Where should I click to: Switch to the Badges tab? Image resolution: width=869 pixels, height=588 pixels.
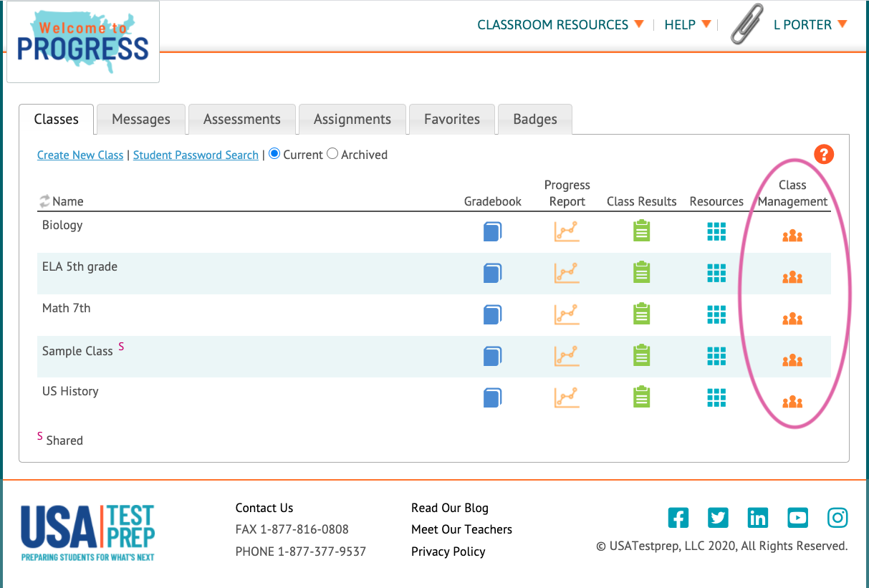point(535,120)
